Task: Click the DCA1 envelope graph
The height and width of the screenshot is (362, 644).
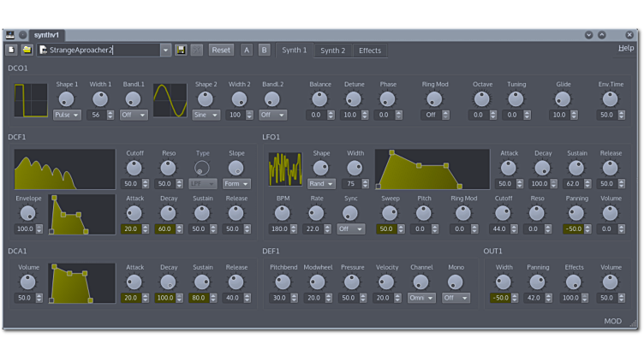Action: click(x=82, y=283)
